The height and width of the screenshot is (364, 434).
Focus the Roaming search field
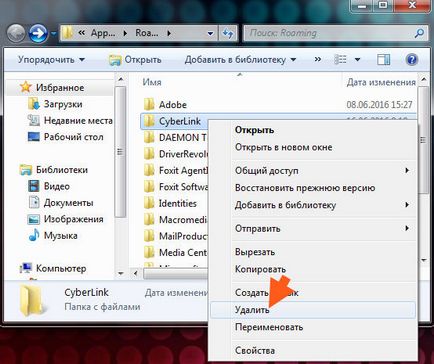point(329,33)
